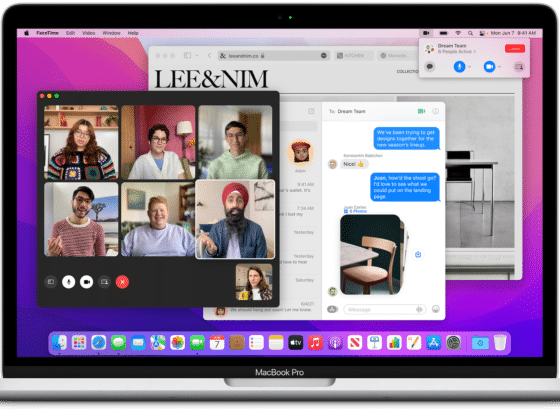
Task: Open Mail from the Dock
Action: click(138, 343)
